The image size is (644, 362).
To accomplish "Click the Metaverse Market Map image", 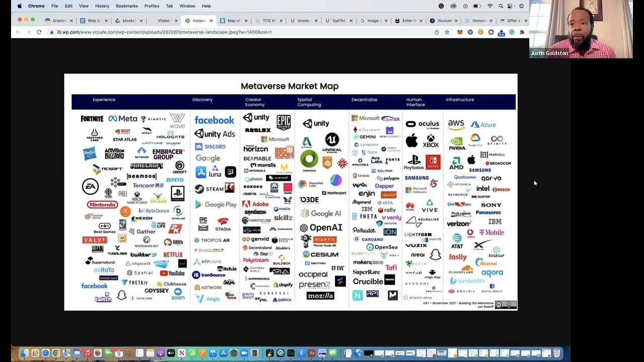I will tap(291, 192).
